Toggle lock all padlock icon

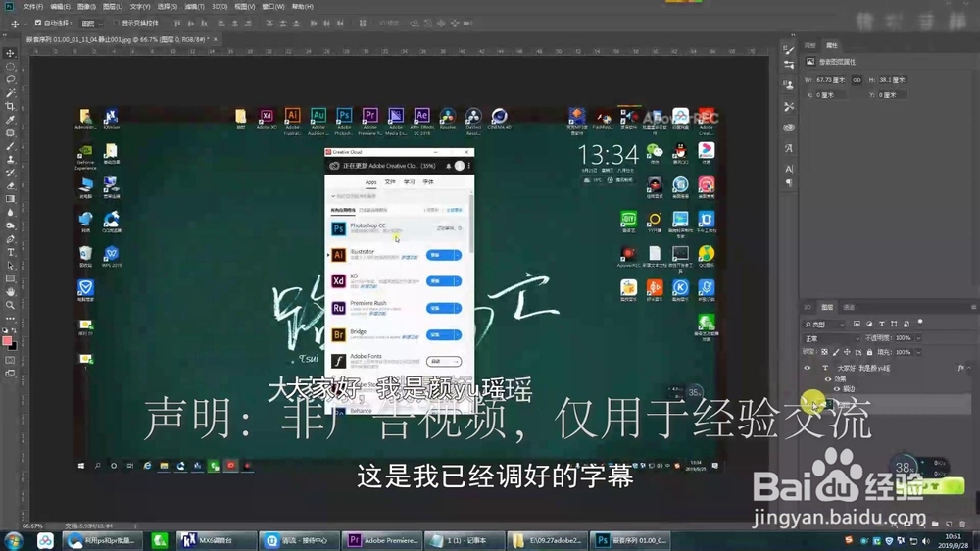tap(869, 352)
